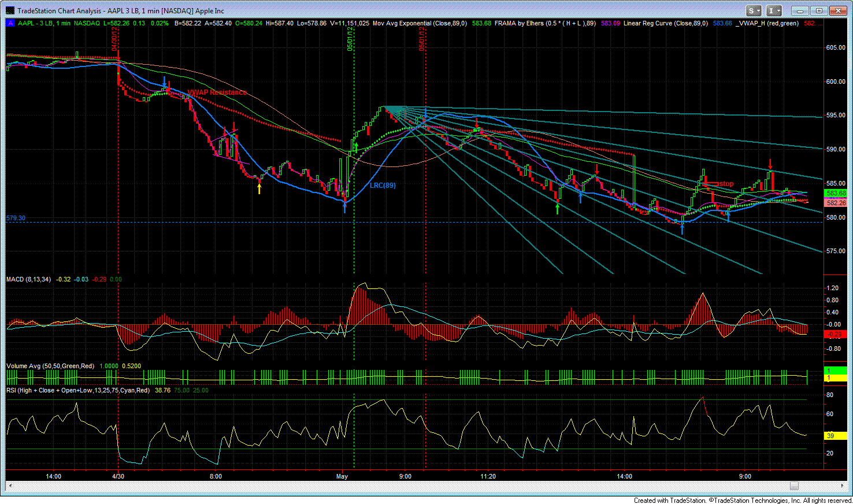This screenshot has height=504, width=853.
Task: Open the "I" dropdown button in the title bar
Action: click(774, 10)
